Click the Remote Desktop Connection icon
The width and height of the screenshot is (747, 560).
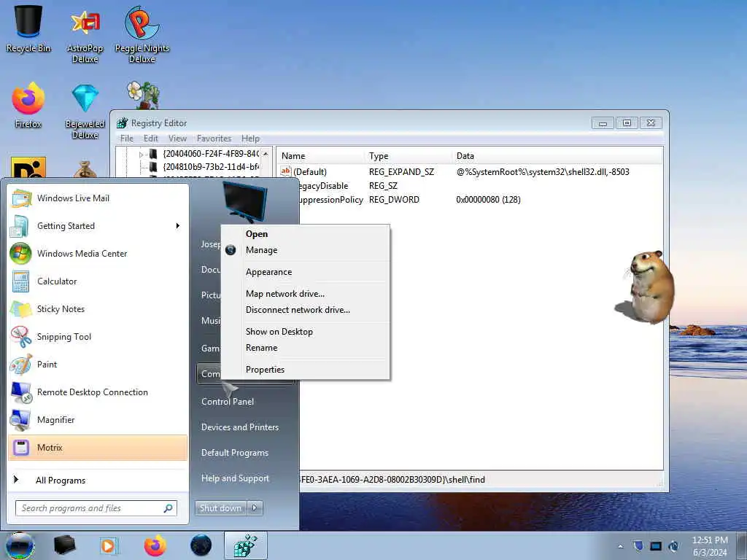[x=21, y=392]
